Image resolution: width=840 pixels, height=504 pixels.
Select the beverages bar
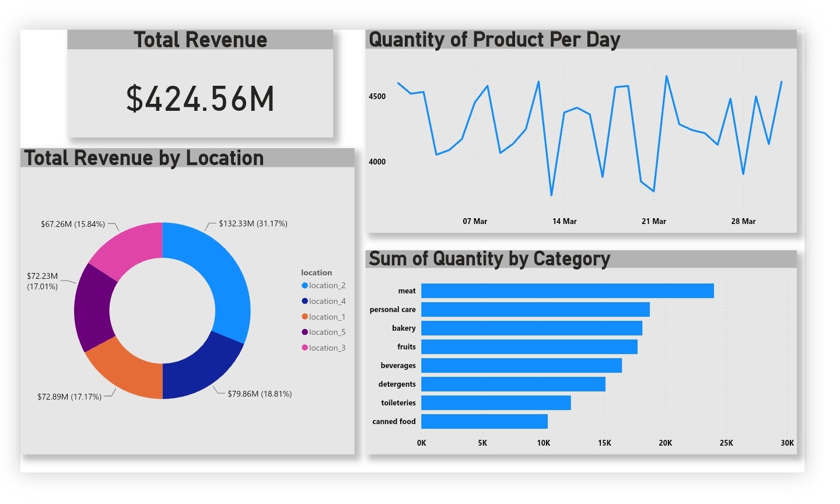521,365
